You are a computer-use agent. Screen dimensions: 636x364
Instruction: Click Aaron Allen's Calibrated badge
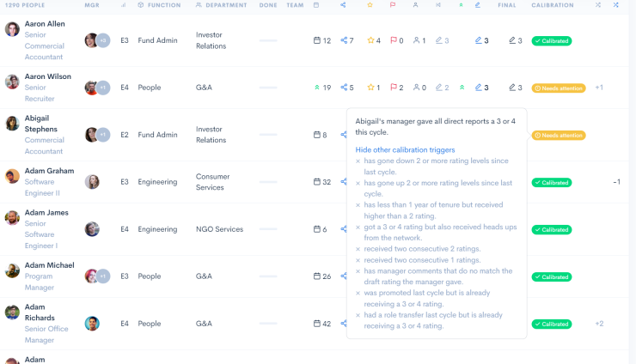552,40
